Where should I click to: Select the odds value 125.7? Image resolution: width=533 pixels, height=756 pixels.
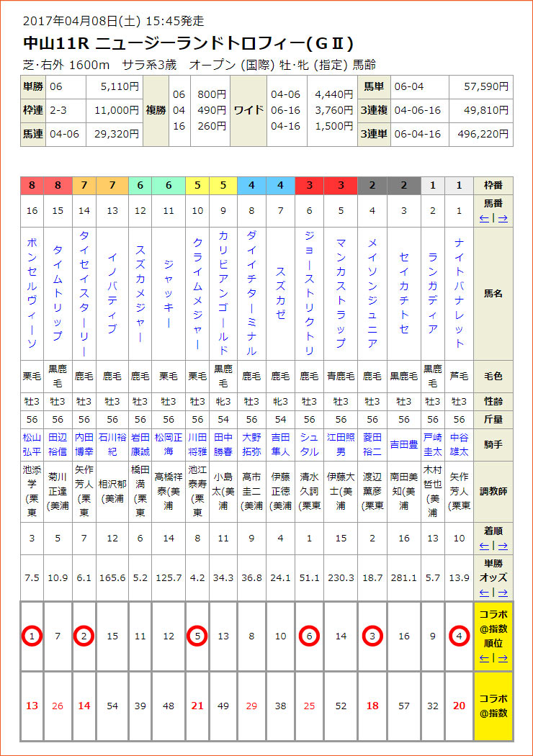tap(169, 577)
